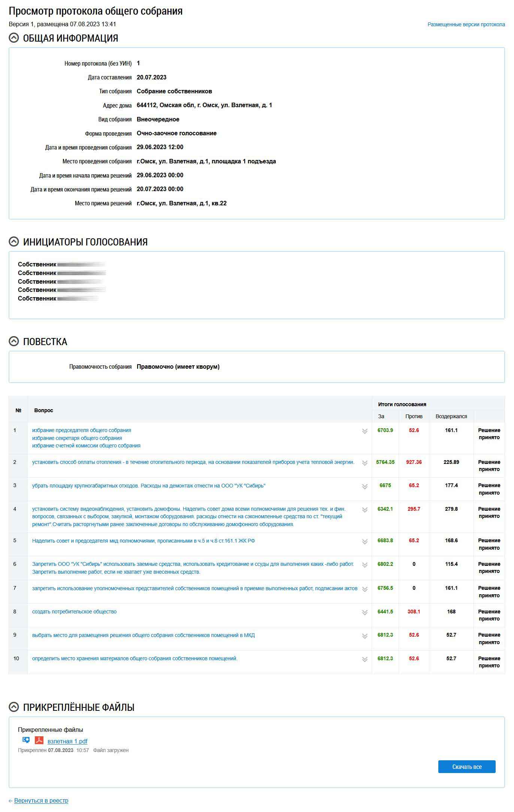This screenshot has width=514, height=812.
Task: Expand details arrow for question 3
Action: [365, 487]
